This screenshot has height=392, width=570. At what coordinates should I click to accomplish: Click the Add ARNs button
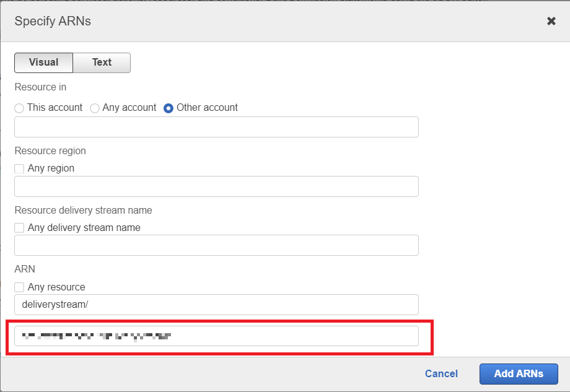point(518,373)
